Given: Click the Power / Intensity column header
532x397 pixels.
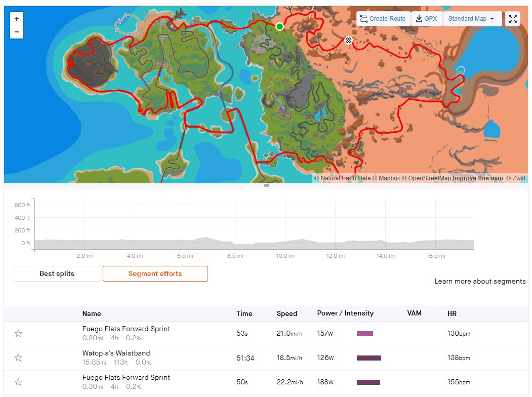Looking at the screenshot, I should tap(345, 313).
